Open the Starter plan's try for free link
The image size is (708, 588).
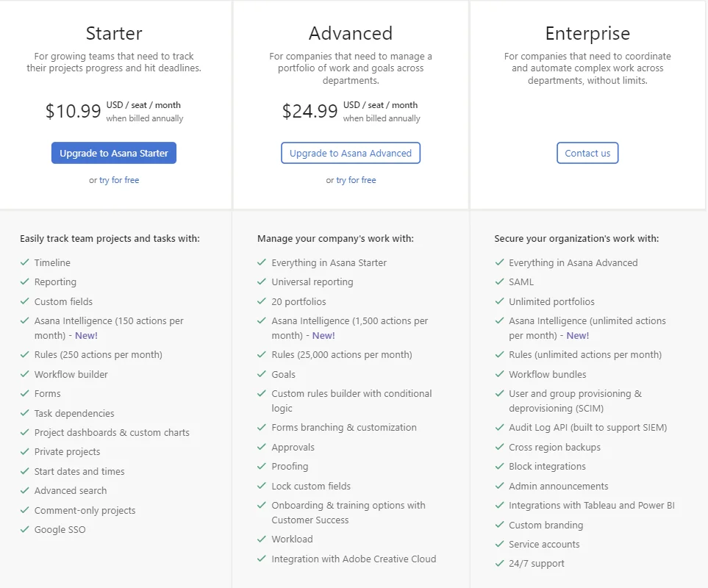click(x=119, y=180)
